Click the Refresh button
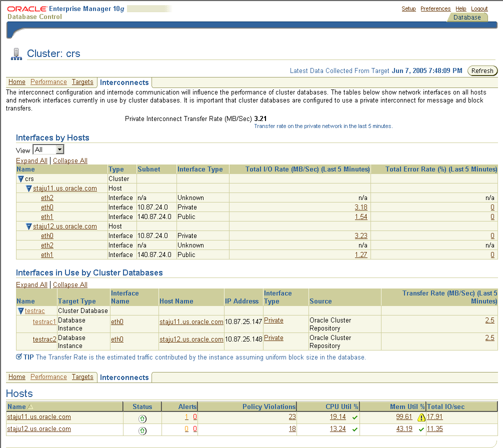This screenshot has width=503, height=448. click(x=481, y=70)
